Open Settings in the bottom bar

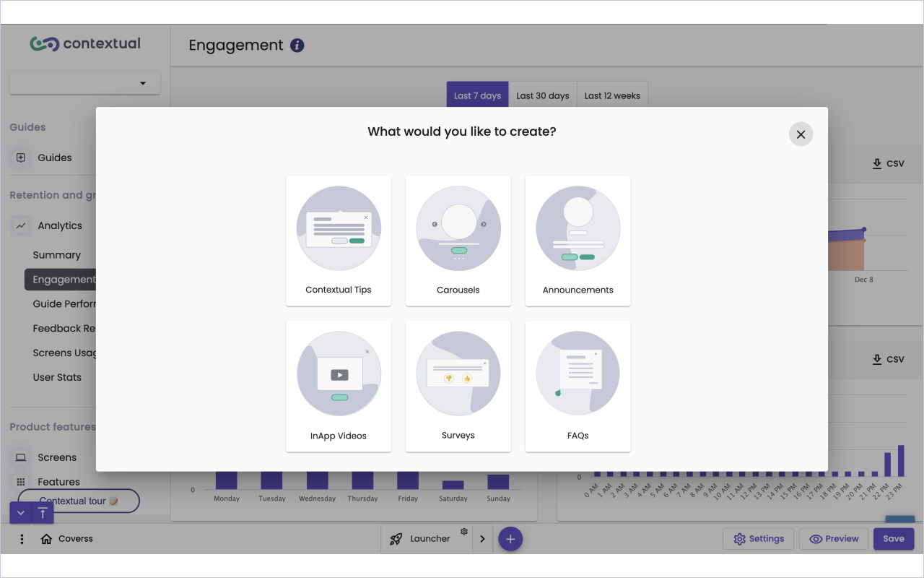[x=759, y=539]
